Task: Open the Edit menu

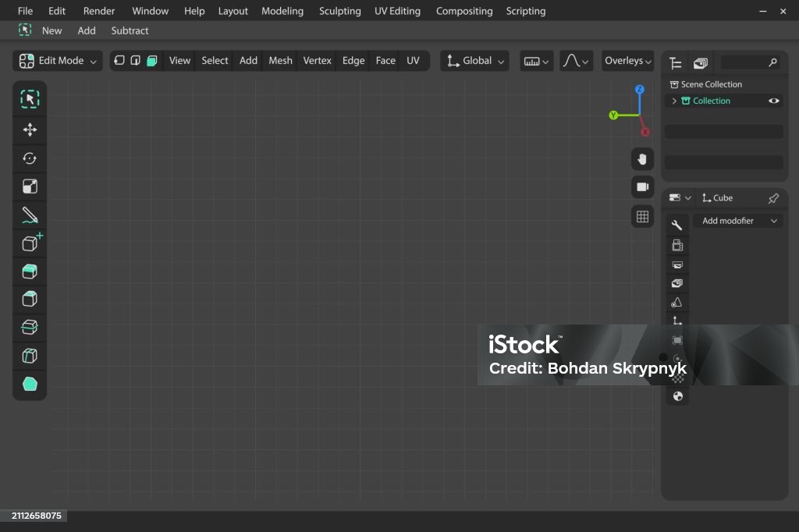Action: pos(56,11)
